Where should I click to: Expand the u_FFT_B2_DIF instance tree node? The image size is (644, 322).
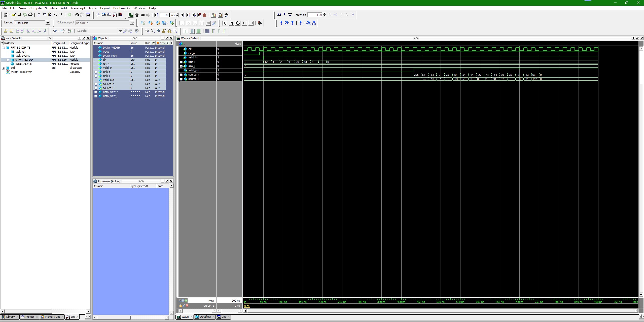click(x=8, y=60)
